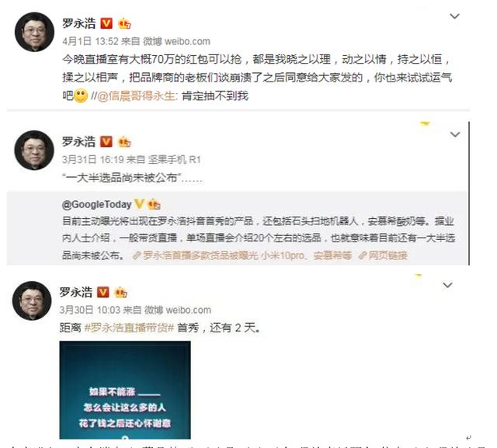Click the verified V badge on the first post
The width and height of the screenshot is (497, 448).
point(106,23)
